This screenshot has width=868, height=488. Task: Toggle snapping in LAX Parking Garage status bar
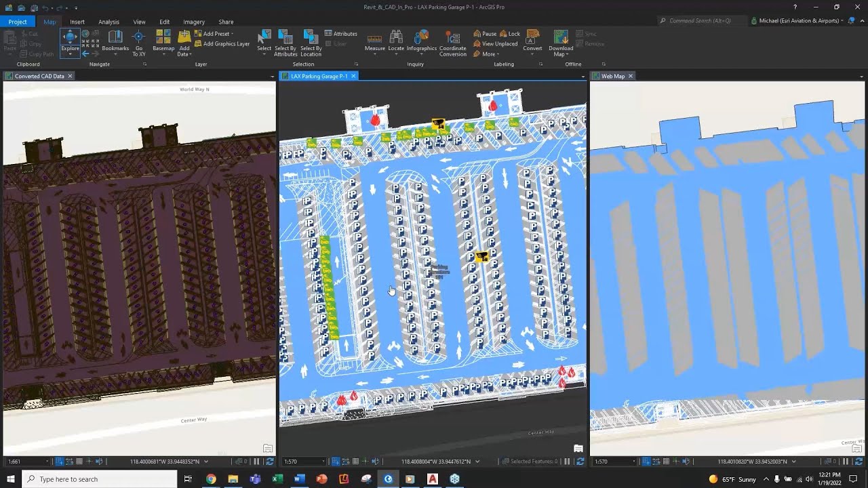(x=334, y=462)
